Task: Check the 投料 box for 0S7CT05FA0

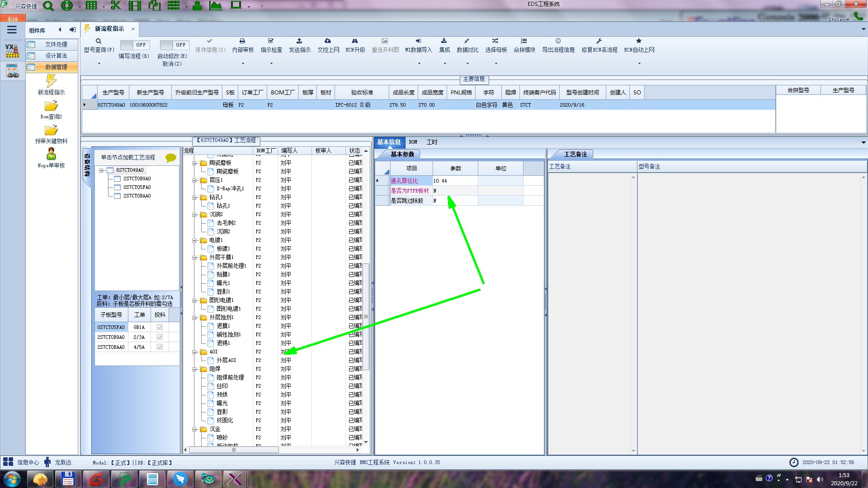Action: pos(160,327)
